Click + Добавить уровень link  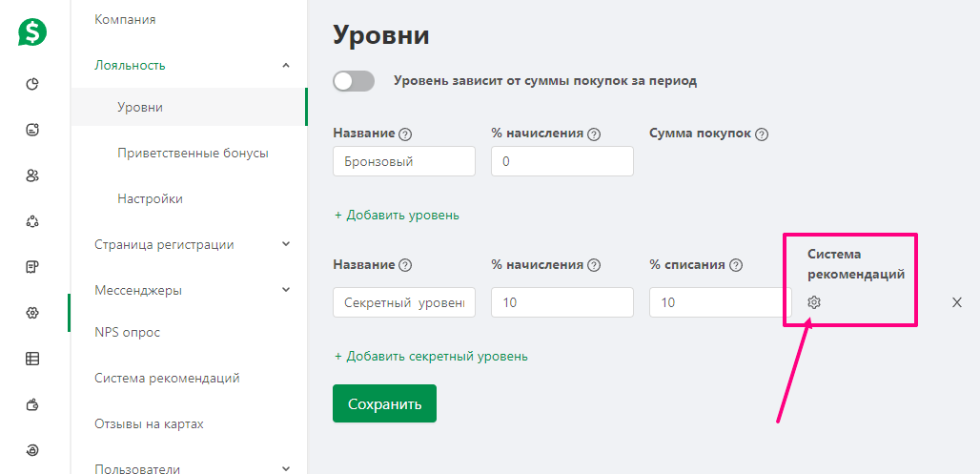(397, 216)
